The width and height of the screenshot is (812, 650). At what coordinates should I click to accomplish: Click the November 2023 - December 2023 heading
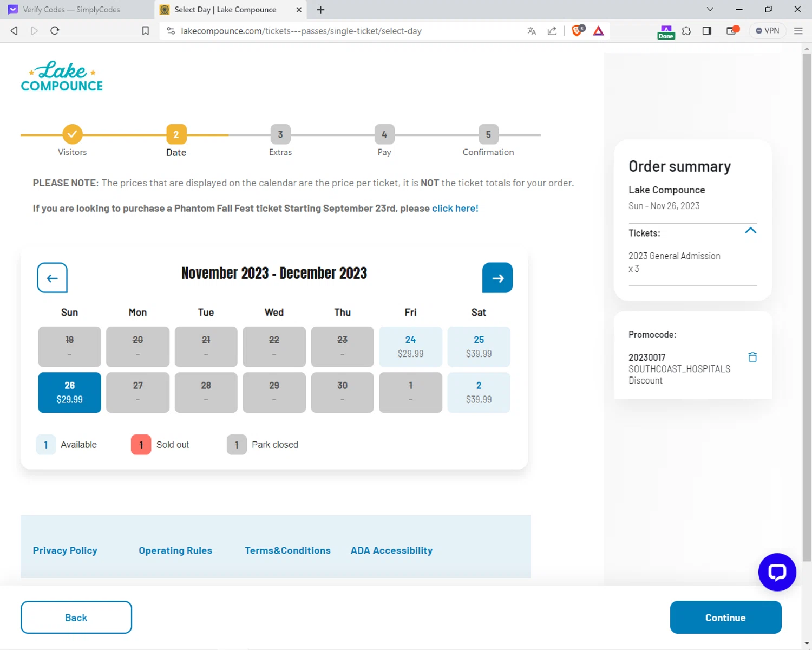point(274,274)
